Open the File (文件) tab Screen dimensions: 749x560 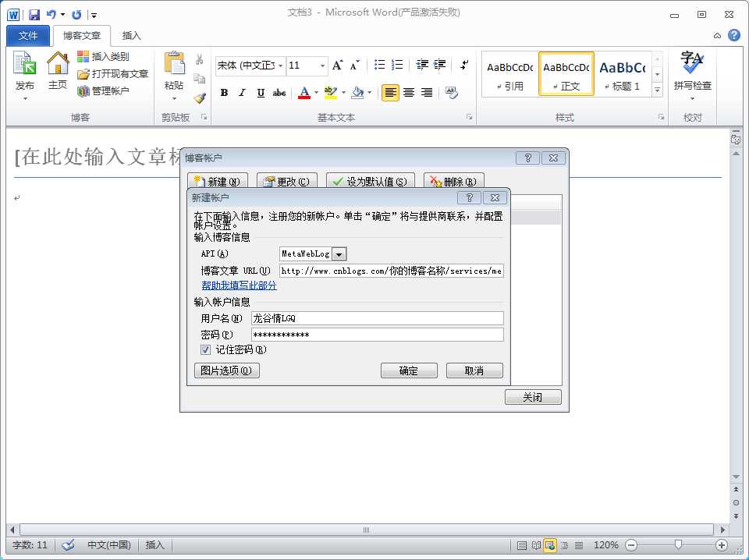click(x=28, y=36)
